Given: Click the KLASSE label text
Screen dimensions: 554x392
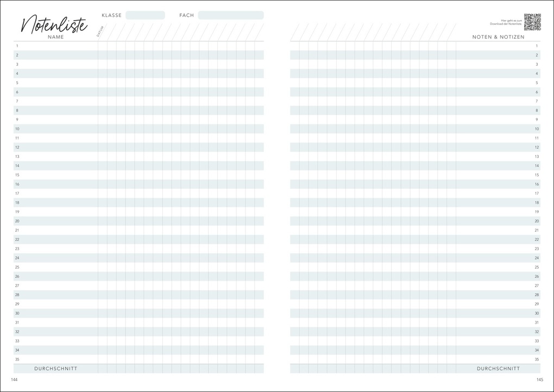Looking at the screenshot, I should (112, 15).
